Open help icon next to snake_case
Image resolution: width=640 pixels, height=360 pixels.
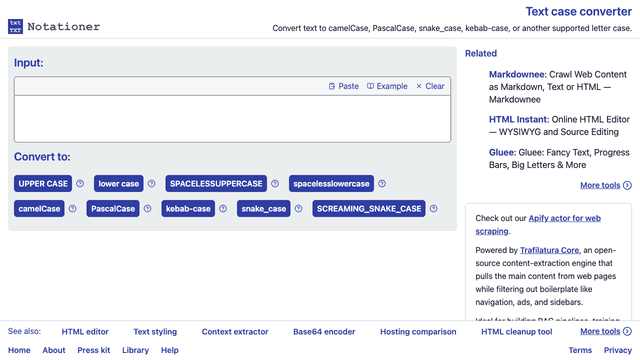[x=298, y=209]
